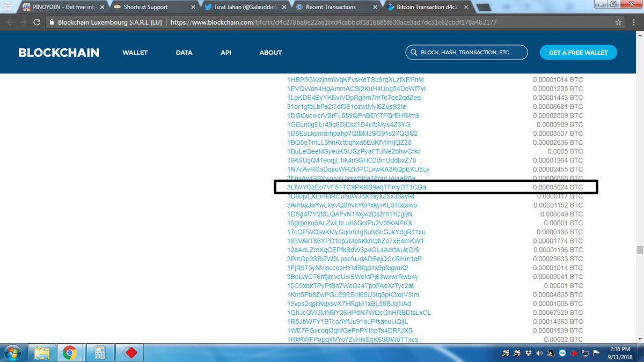644x362 pixels.
Task: Click the browser reload icon
Action: coord(36,23)
